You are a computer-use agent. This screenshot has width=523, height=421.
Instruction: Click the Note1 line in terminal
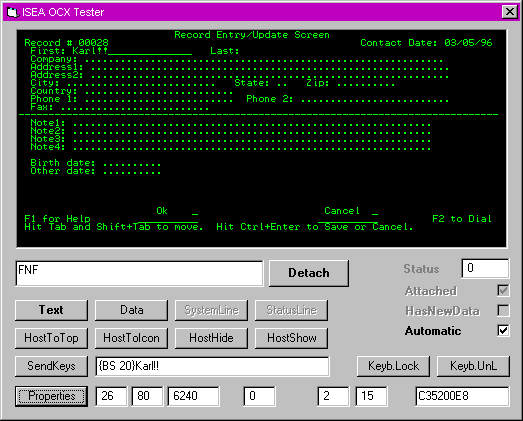coord(252,123)
